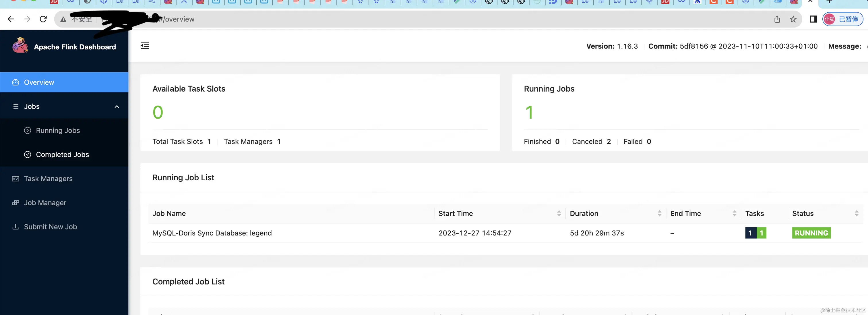Click the Task Managers schedule icon

[x=15, y=179]
